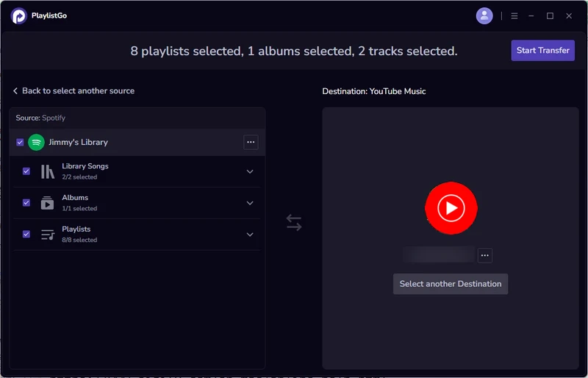The image size is (588, 378).
Task: Click the Spotify icon beside Jimmy's Library
Action: [36, 142]
